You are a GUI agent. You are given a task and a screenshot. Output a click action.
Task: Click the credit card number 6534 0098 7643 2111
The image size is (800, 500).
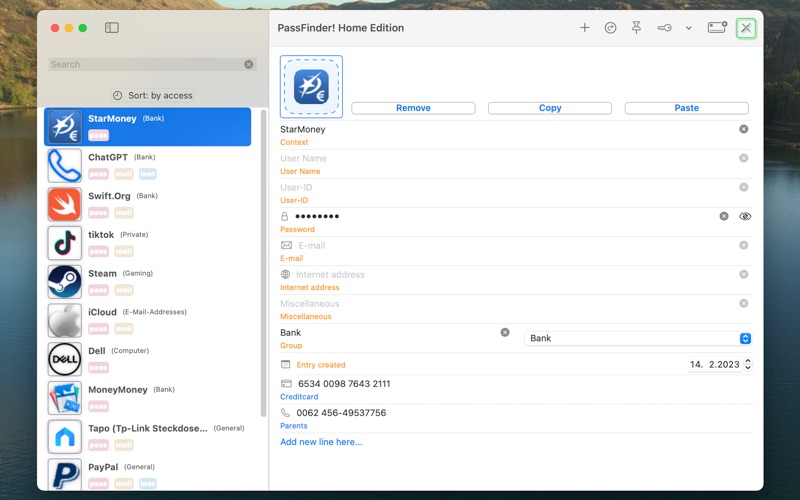(344, 384)
